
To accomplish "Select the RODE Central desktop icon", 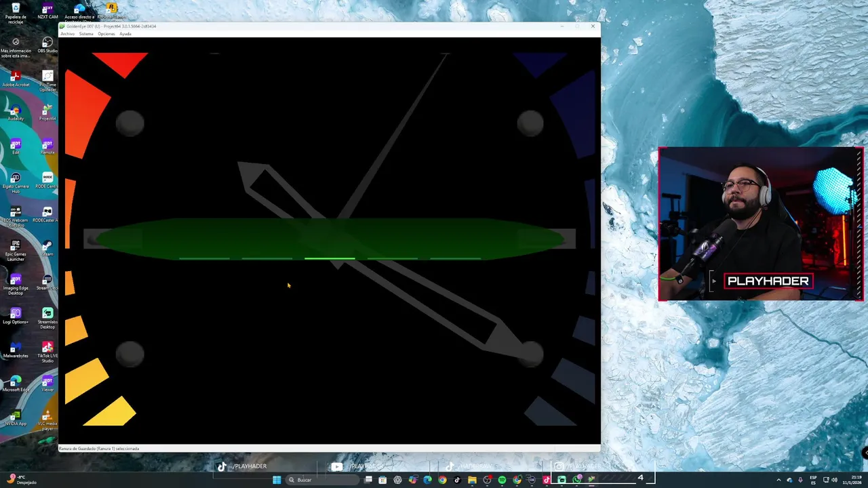I will 47,181.
